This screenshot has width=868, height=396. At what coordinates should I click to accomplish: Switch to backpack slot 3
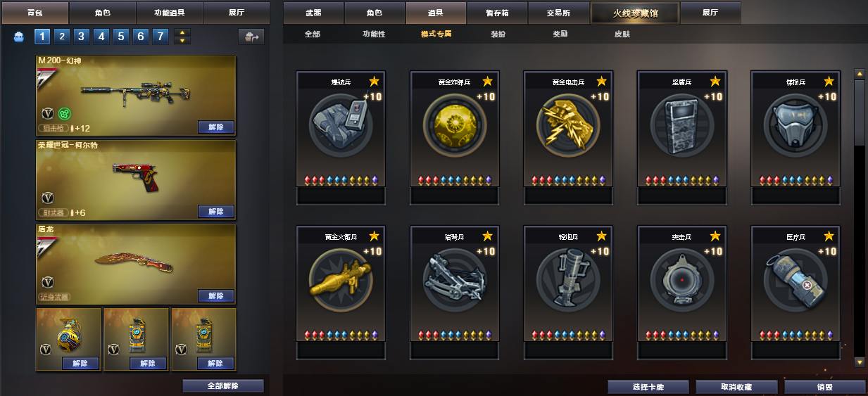pos(82,37)
